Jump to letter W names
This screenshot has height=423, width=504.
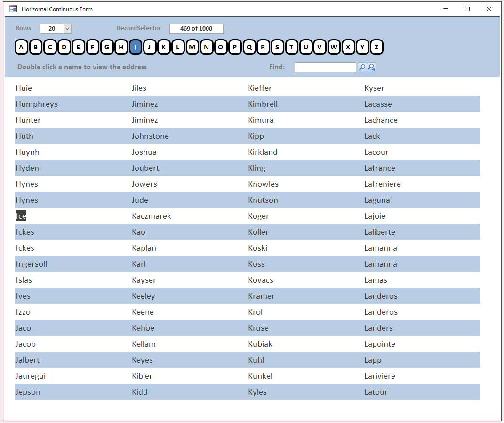tap(334, 47)
